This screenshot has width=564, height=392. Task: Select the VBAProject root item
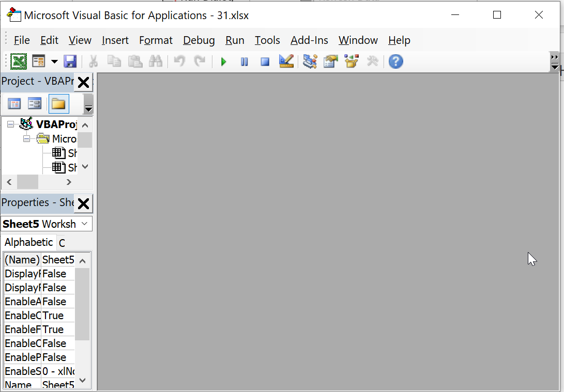coord(56,124)
